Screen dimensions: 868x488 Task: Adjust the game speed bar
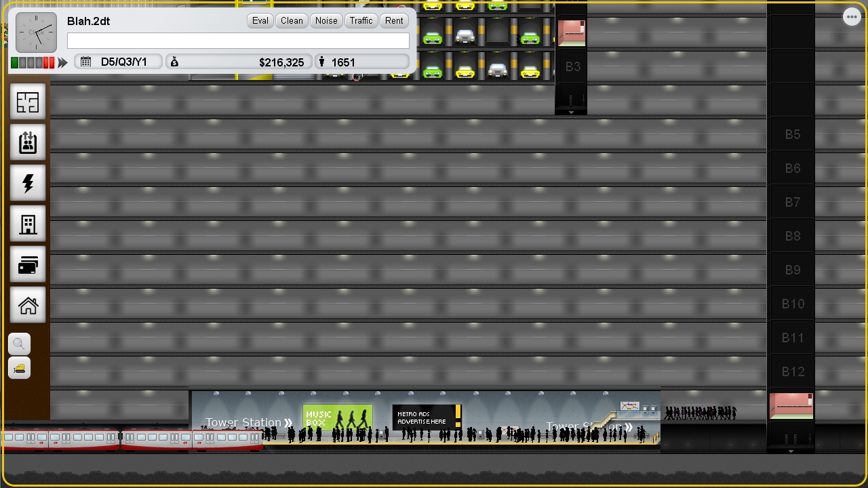pos(33,63)
